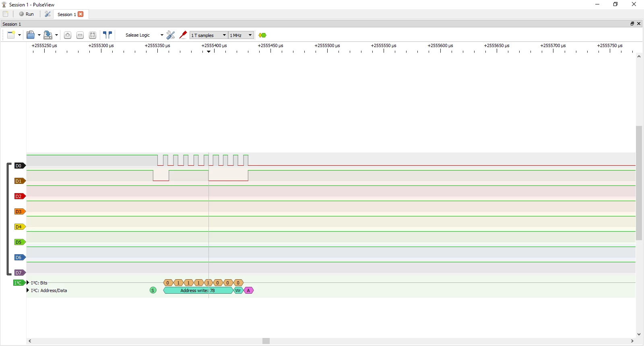Screen dimensions: 644x346
Task: Select the D3 channel label
Action: [20, 212]
